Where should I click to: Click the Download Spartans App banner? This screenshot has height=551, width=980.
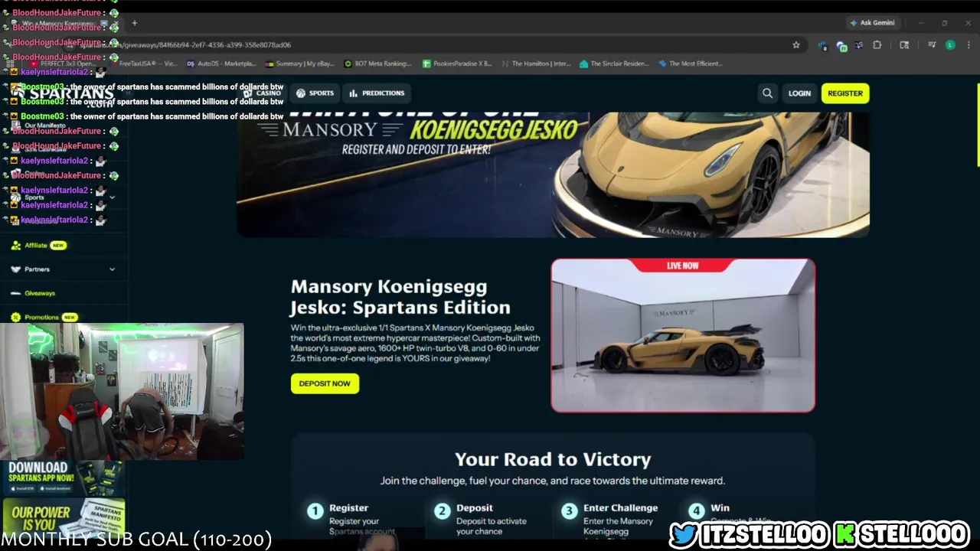[x=63, y=478]
